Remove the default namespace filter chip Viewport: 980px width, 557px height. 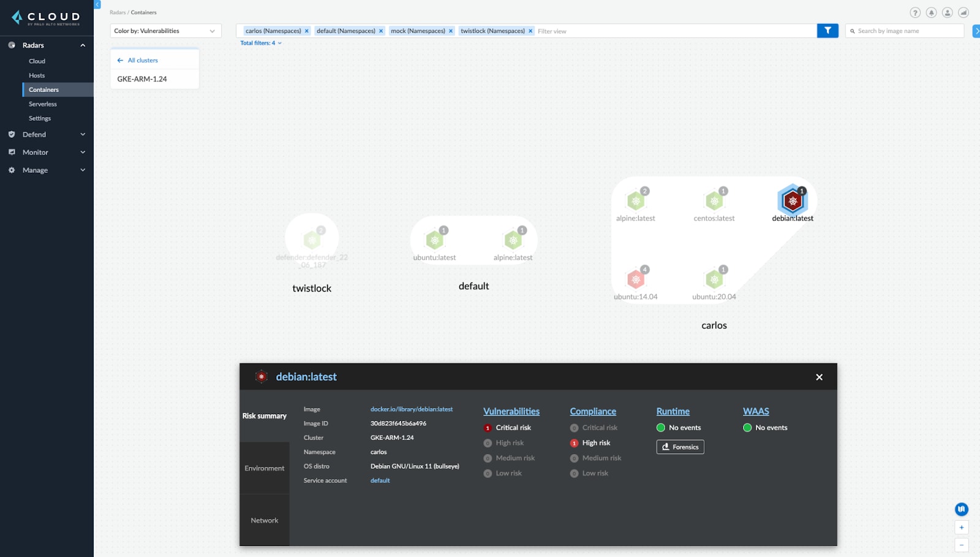pos(381,31)
